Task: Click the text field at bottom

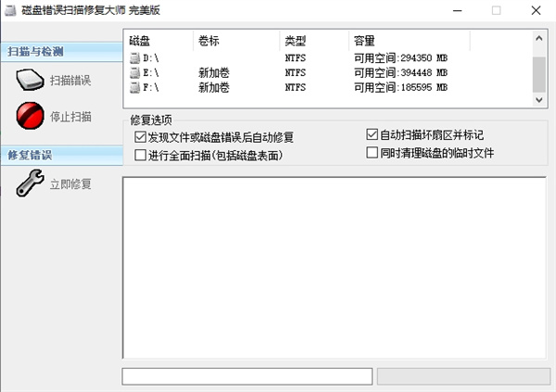Action: pyautogui.click(x=246, y=376)
